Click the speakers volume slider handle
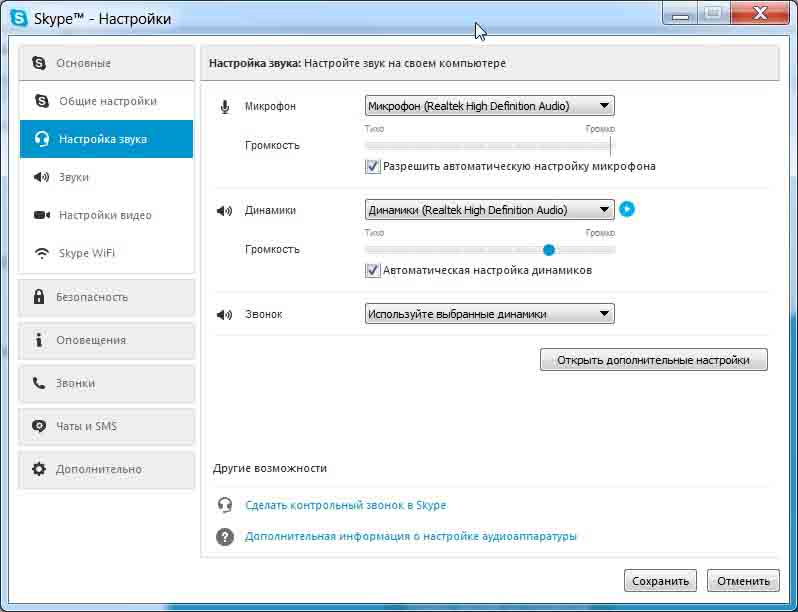 click(549, 250)
